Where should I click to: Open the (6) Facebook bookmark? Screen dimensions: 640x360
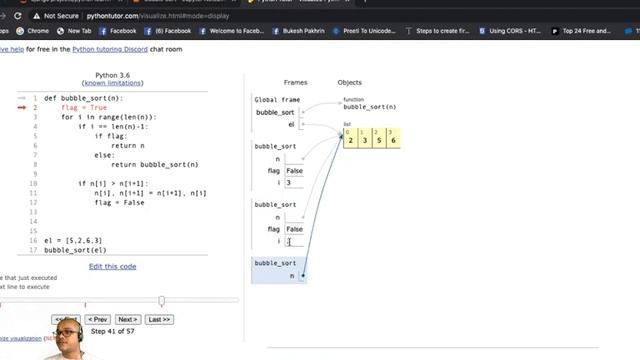coord(168,31)
